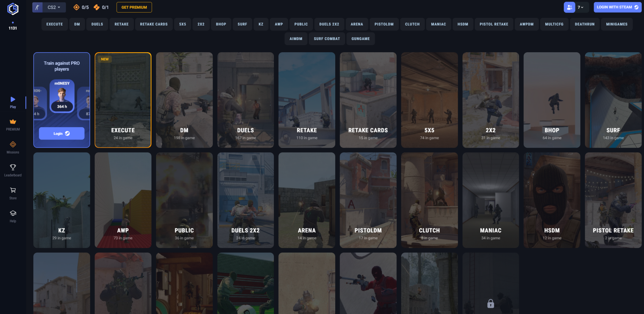This screenshot has width=644, height=314.
Task: Select the DEATHRUN filter tab
Action: [x=585, y=24]
